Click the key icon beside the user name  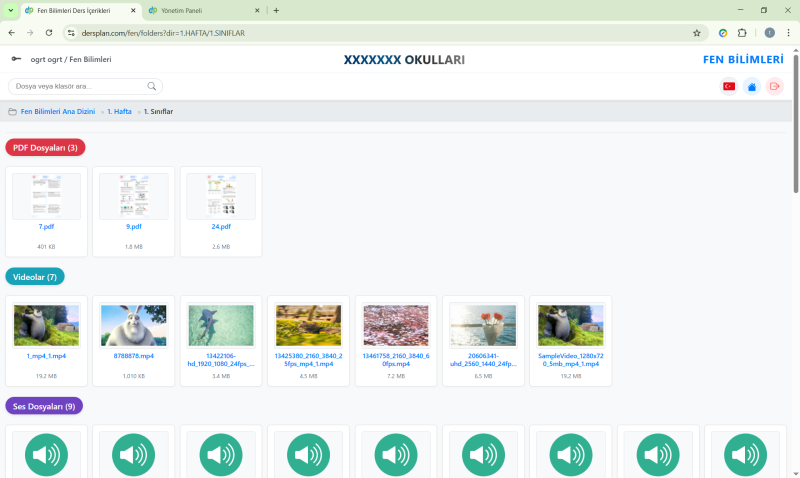point(16,59)
